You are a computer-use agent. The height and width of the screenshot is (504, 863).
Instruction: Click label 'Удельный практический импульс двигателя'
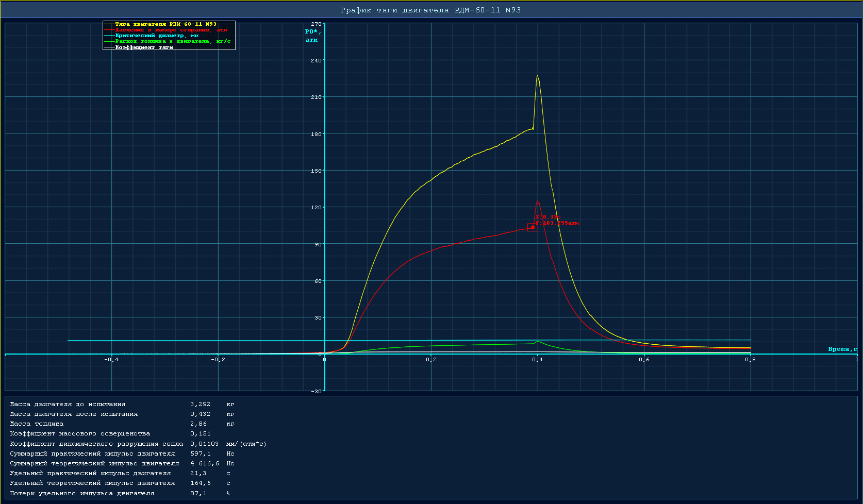coord(90,473)
